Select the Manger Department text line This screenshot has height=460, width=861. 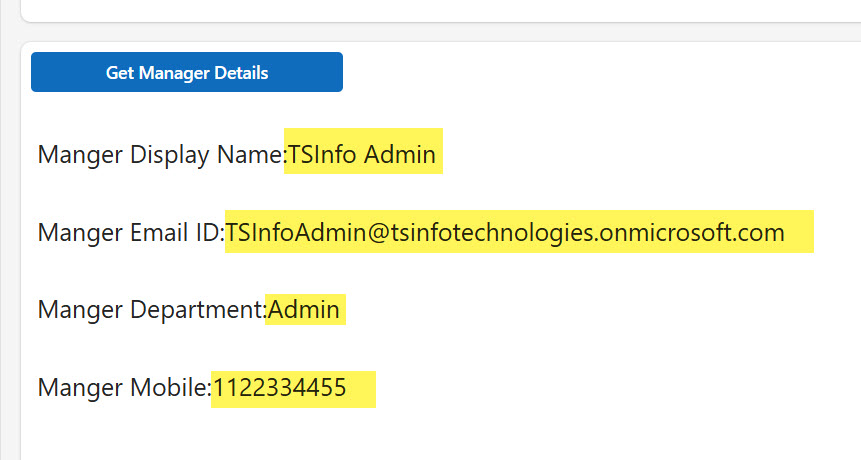coord(188,310)
